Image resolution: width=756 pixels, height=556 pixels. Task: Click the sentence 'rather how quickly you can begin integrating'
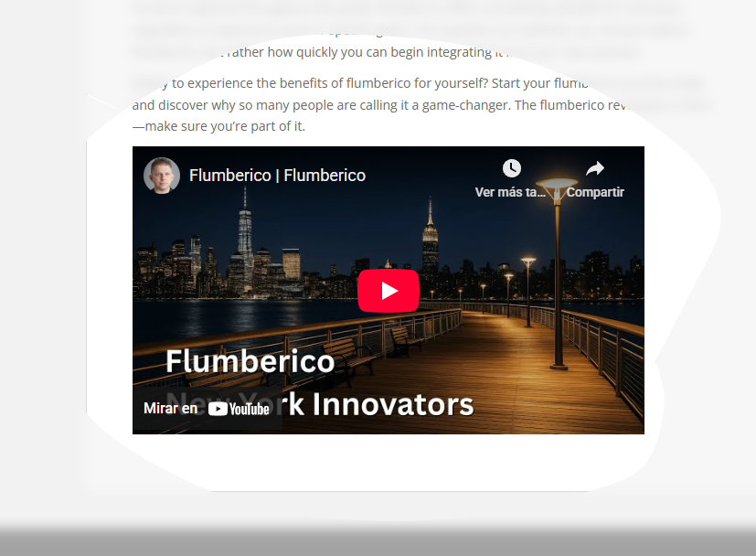pos(359,52)
